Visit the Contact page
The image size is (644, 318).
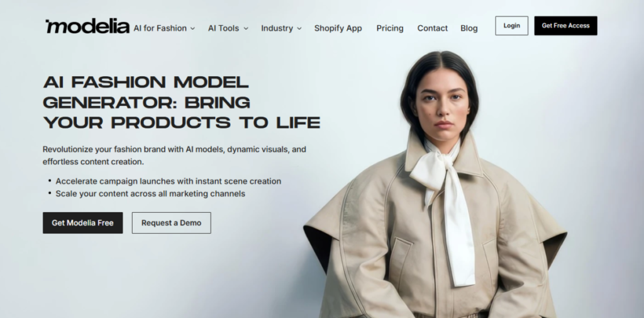[433, 28]
